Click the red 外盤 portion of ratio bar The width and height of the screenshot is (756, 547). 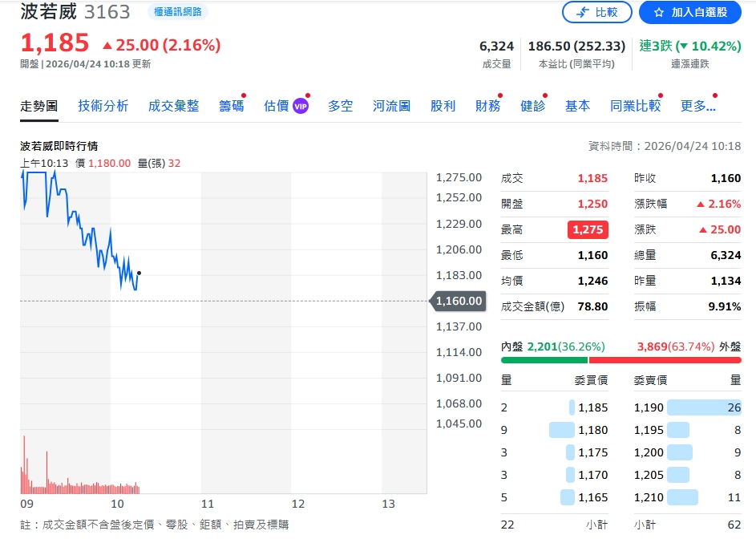pyautogui.click(x=665, y=360)
